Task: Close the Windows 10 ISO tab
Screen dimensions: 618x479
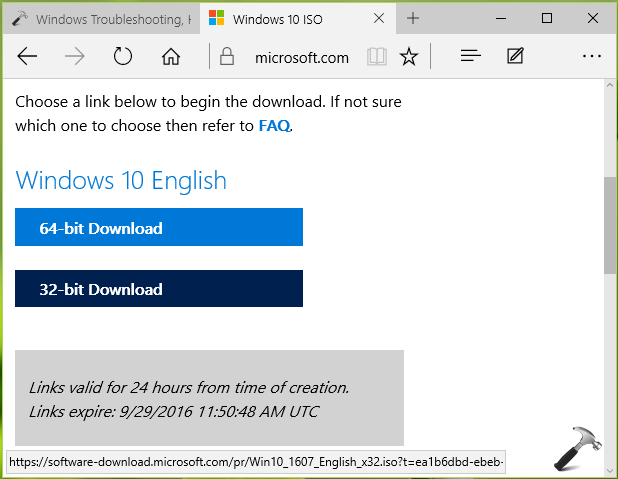Action: 379,18
